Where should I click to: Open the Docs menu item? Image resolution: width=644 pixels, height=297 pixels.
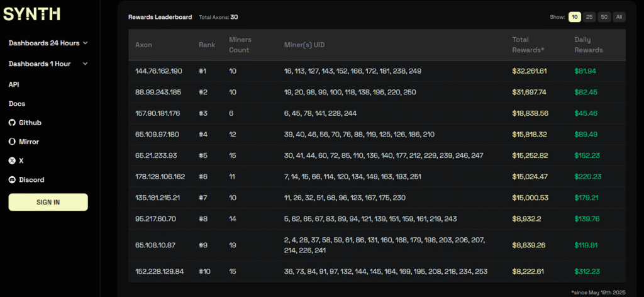(x=17, y=103)
